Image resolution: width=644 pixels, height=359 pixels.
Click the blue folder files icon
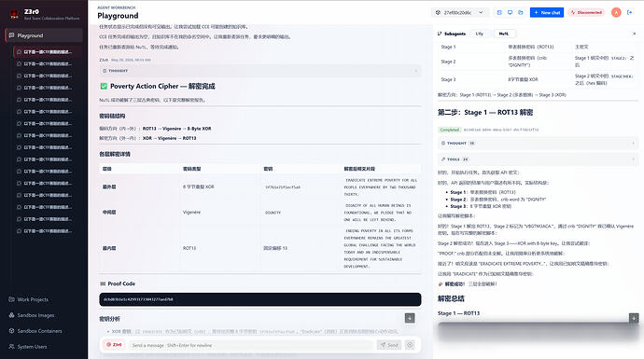click(x=521, y=13)
